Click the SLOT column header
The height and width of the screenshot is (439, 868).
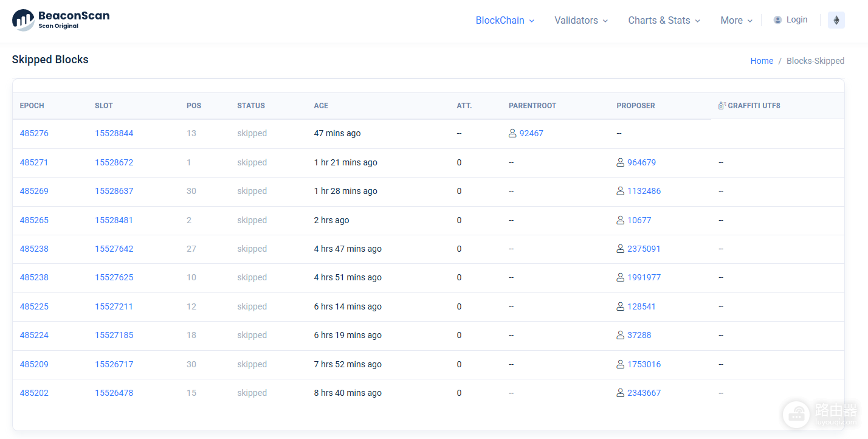coord(104,106)
